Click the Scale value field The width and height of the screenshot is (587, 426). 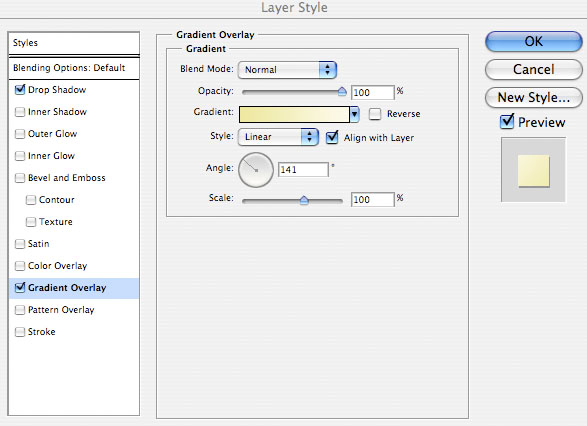coord(372,200)
